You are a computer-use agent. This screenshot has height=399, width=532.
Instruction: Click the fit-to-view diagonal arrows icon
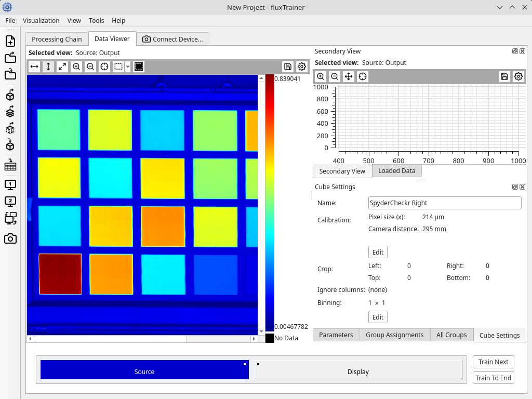[62, 66]
